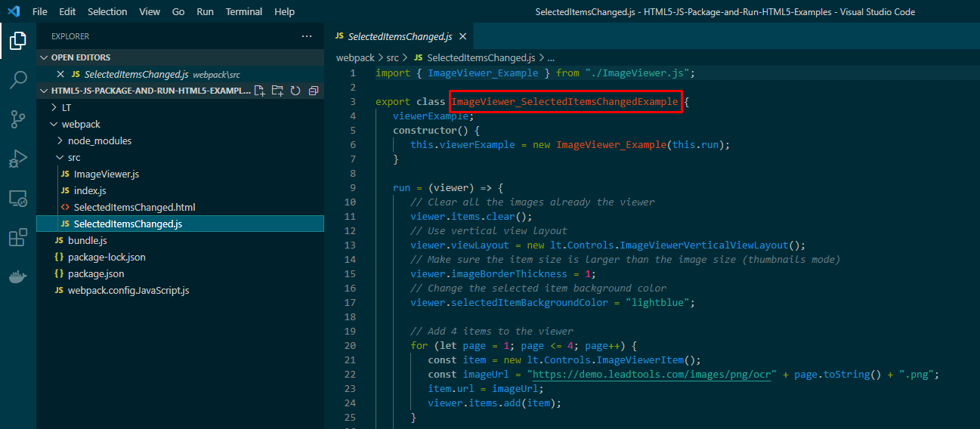
Task: Open Explorer's more actions ellipsis
Action: pyautogui.click(x=307, y=36)
